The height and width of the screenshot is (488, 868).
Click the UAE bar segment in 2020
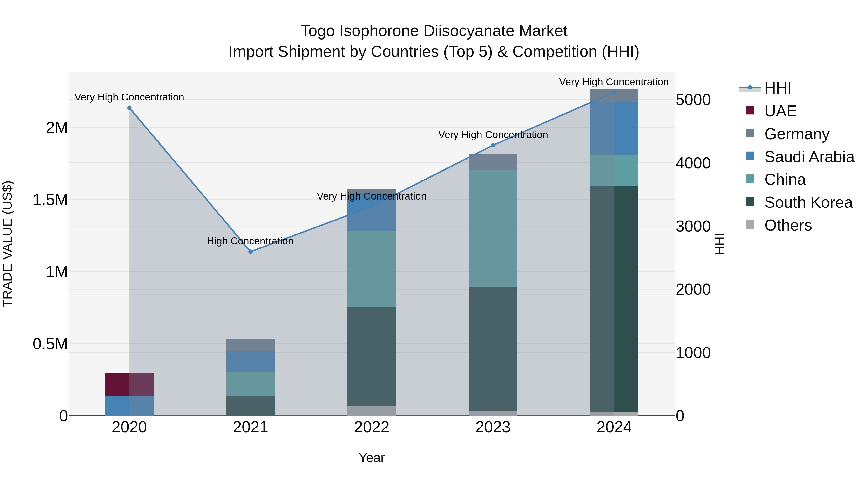point(129,384)
